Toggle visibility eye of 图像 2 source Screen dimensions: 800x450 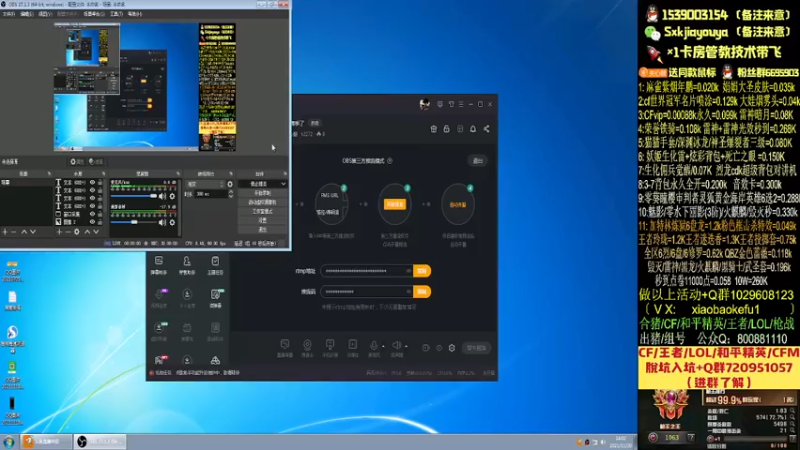(92, 222)
